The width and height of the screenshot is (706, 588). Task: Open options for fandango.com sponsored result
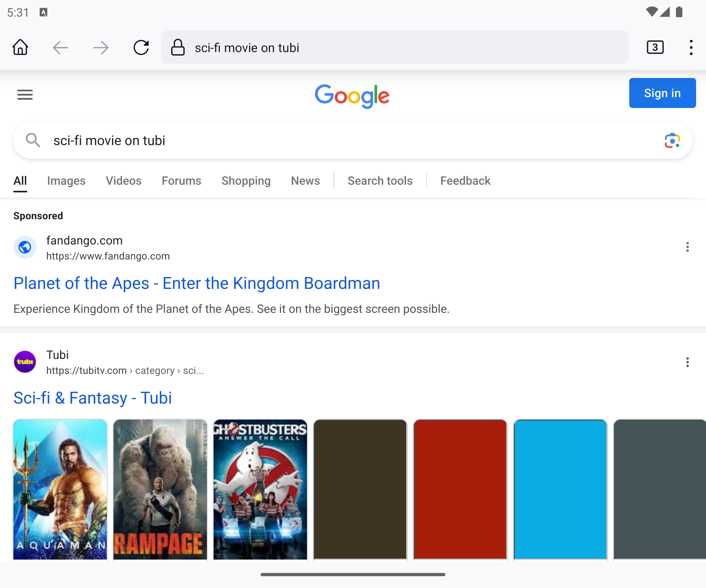click(687, 247)
